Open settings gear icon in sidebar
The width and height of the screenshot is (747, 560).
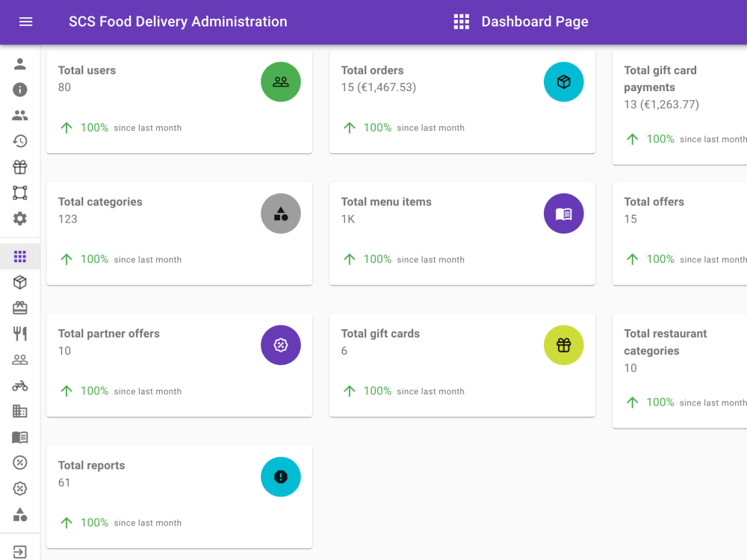20,219
